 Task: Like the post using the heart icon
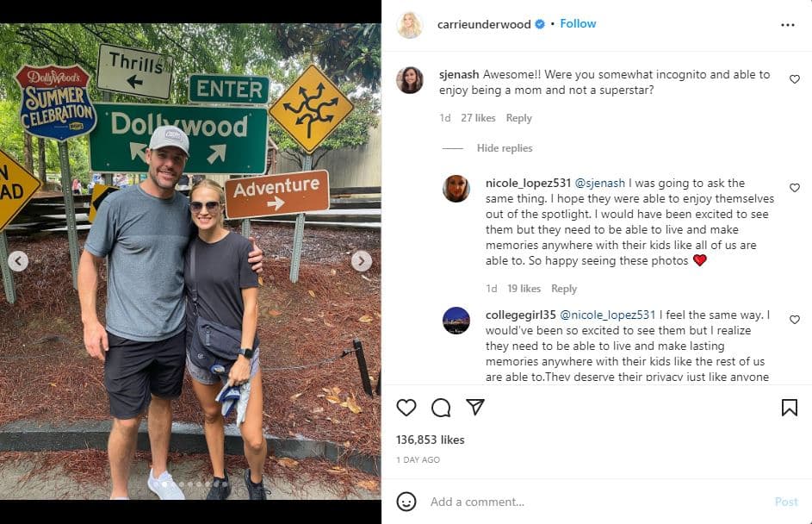coord(405,408)
